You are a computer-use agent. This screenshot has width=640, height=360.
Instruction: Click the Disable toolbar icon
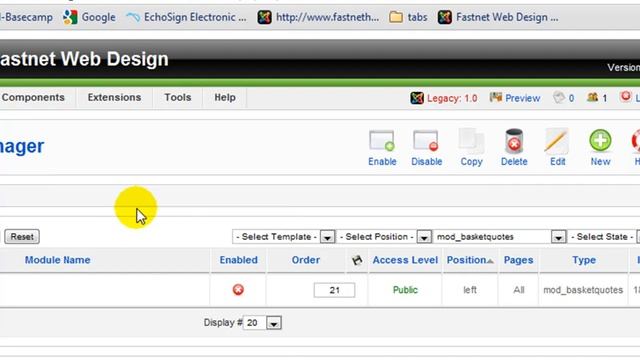(426, 141)
